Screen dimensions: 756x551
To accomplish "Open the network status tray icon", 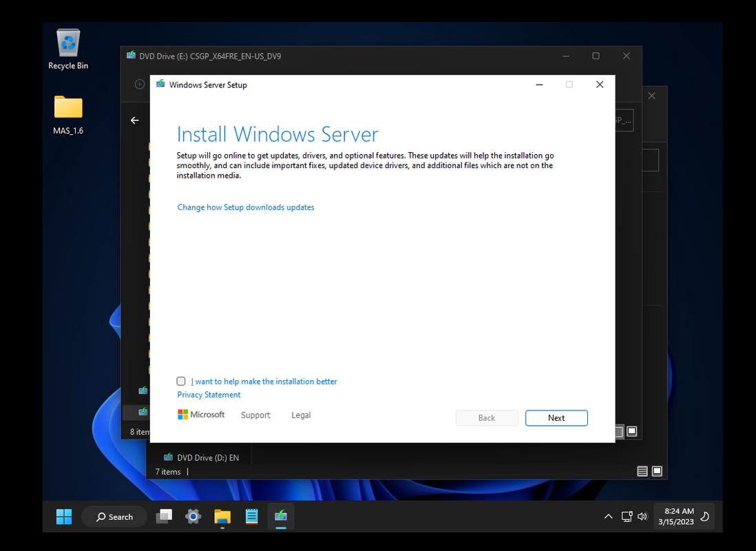I will click(627, 517).
